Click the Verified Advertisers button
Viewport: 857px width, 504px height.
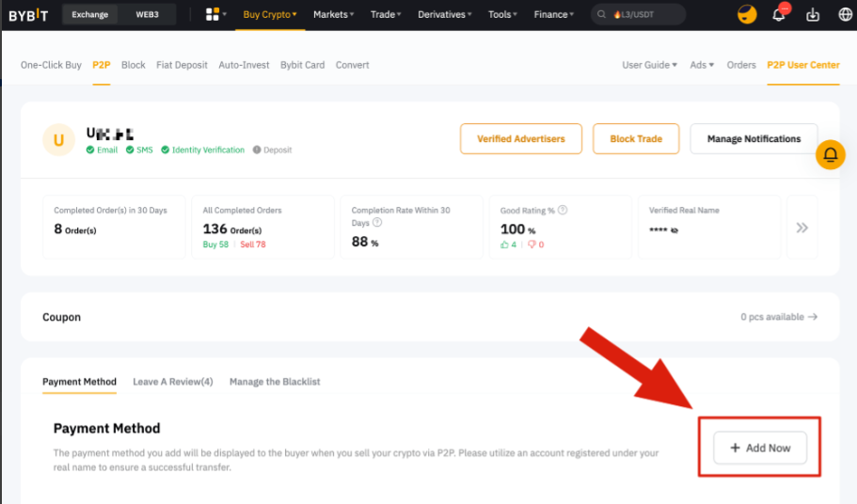coord(521,139)
